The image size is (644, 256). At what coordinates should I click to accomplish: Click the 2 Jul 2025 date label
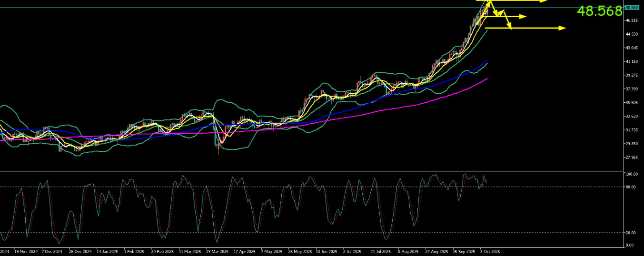pyautogui.click(x=353, y=251)
